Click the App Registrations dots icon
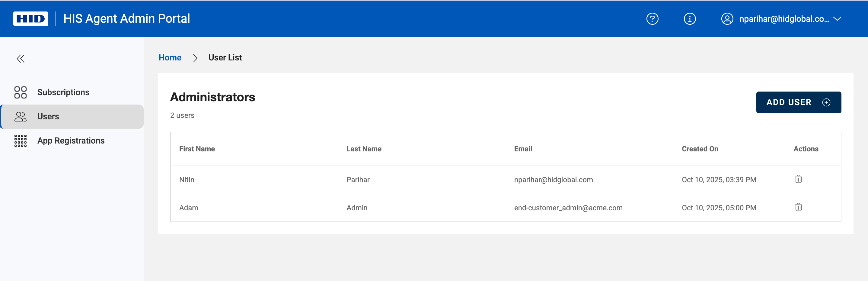This screenshot has width=868, height=281. tap(20, 141)
